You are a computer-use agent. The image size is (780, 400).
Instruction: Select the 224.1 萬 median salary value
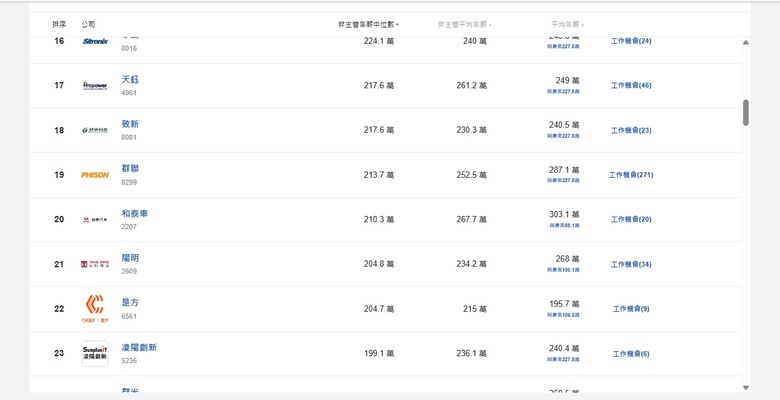(x=379, y=41)
